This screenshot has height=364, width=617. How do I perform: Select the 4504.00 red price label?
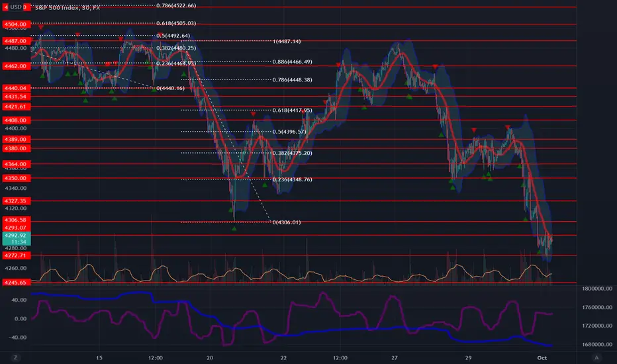(x=15, y=24)
